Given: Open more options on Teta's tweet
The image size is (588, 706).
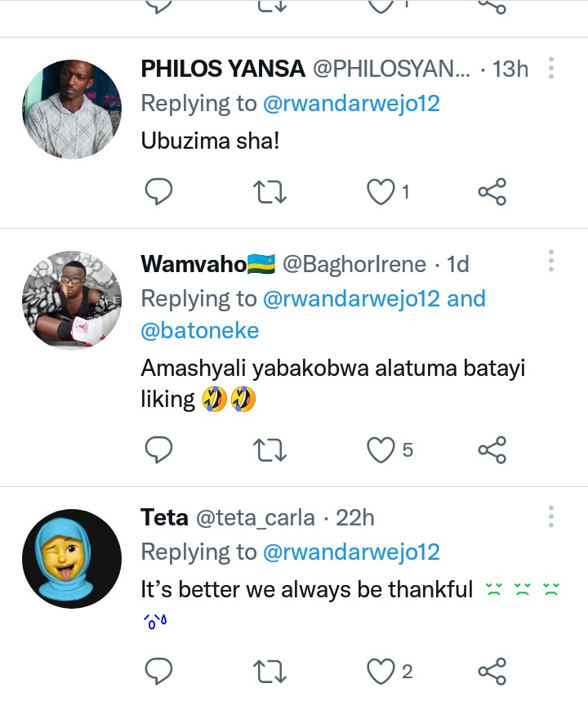Looking at the screenshot, I should tap(552, 516).
